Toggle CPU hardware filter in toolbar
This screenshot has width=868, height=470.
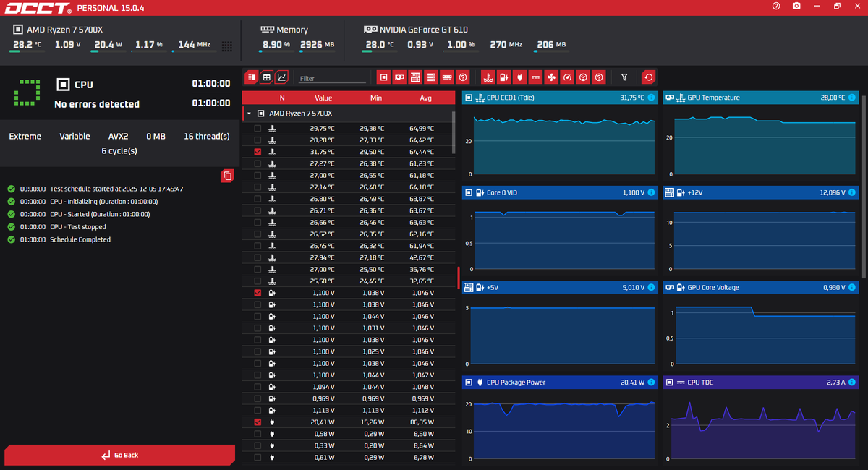[x=383, y=77]
